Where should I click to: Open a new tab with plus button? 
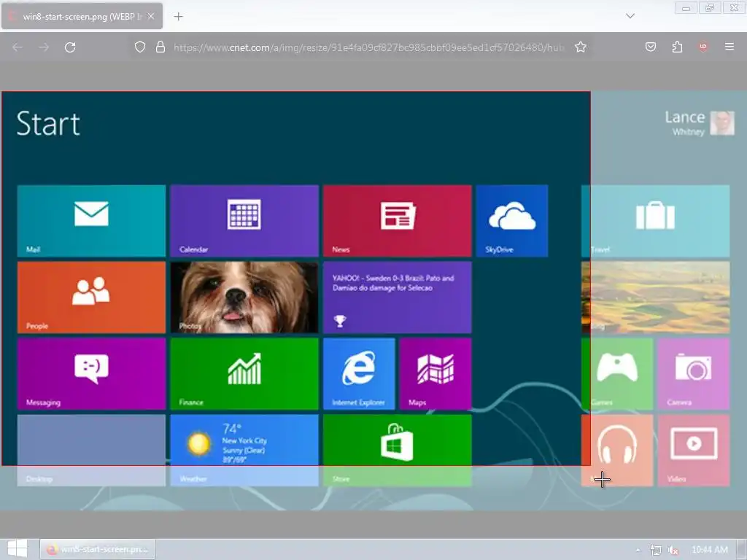pyautogui.click(x=178, y=16)
